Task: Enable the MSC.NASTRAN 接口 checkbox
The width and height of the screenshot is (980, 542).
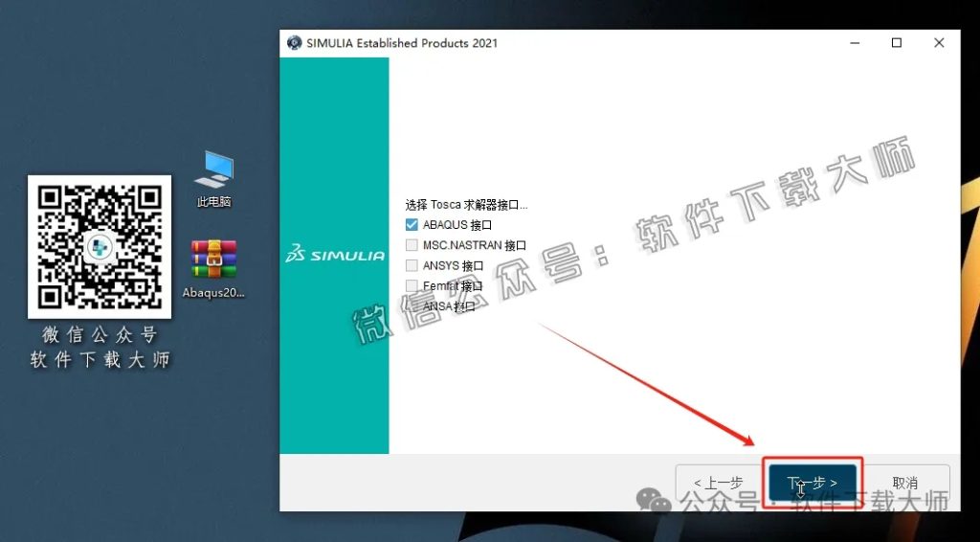Action: pyautogui.click(x=412, y=245)
